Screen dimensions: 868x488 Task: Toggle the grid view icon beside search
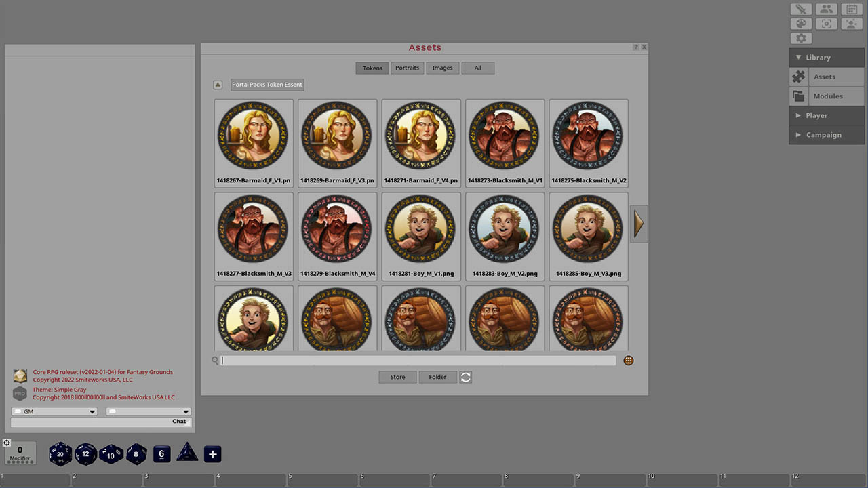tap(628, 361)
